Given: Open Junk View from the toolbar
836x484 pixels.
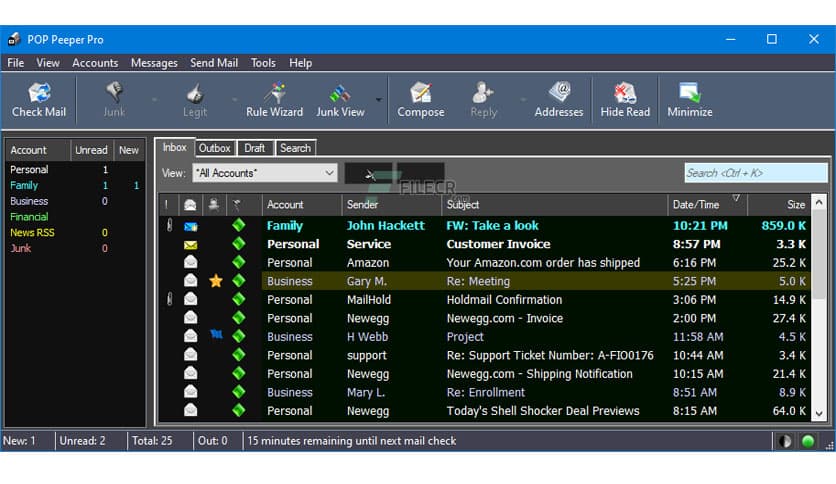Looking at the screenshot, I should (340, 100).
